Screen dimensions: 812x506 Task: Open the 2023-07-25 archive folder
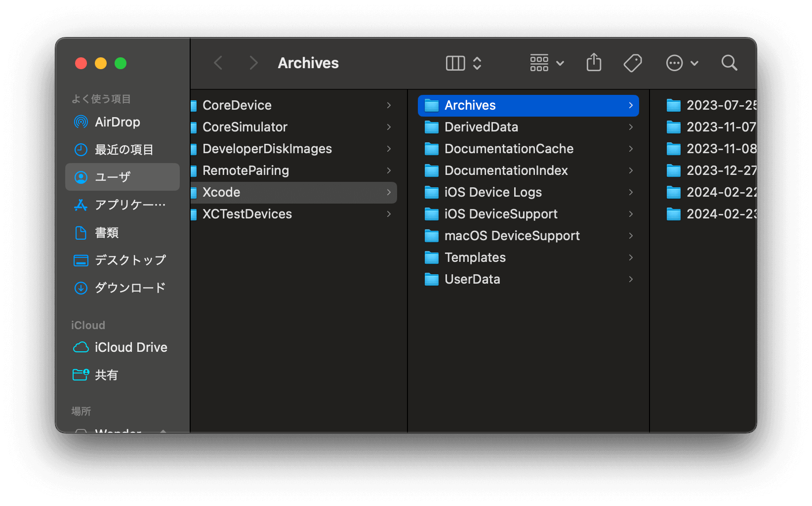[711, 105]
